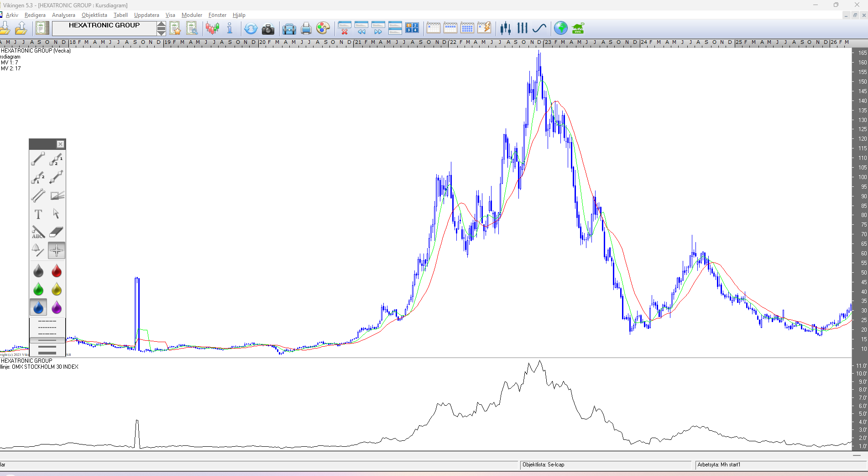Click the refresh update arrows icon
The width and height of the screenshot is (868, 476).
pos(251,29)
